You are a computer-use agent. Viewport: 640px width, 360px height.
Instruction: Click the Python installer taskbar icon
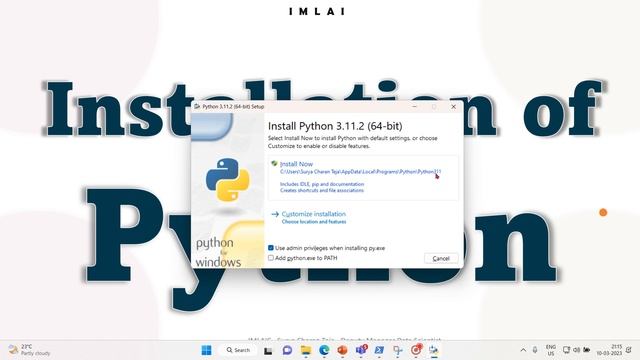[434, 350]
